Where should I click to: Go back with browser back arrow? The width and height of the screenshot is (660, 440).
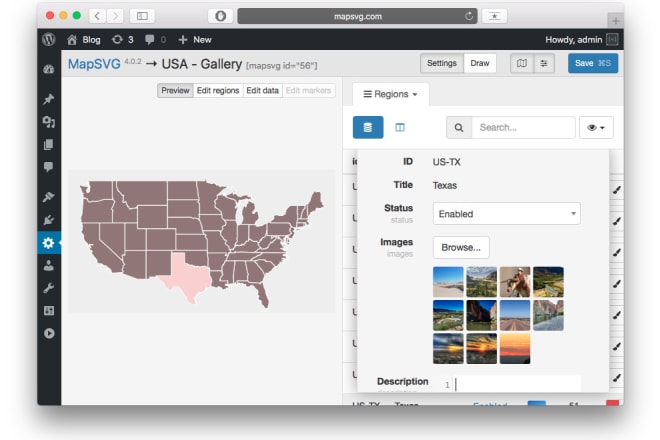(x=97, y=16)
